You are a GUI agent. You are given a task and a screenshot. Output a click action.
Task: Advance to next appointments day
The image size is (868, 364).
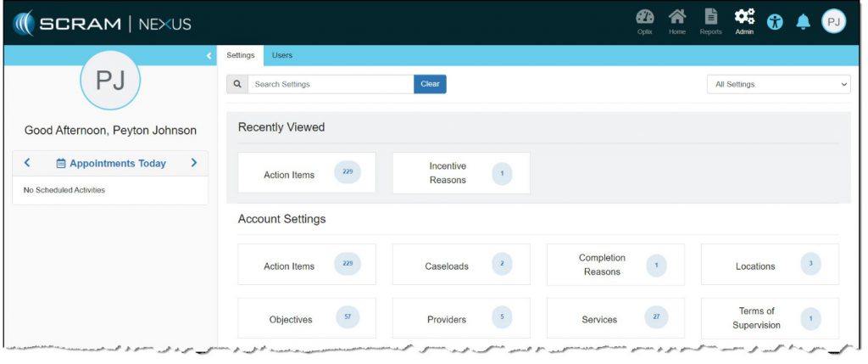[x=194, y=163]
